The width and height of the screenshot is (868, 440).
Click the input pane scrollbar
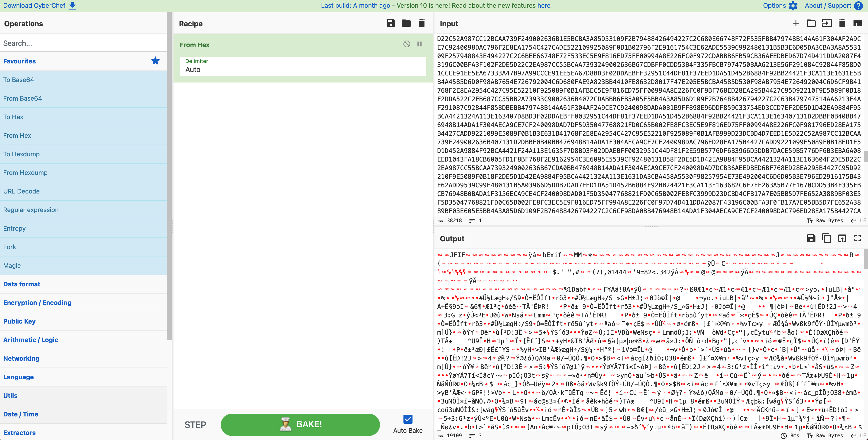pos(866,156)
